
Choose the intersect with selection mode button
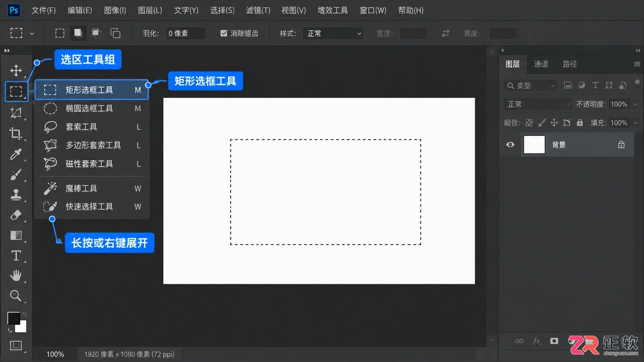click(115, 33)
